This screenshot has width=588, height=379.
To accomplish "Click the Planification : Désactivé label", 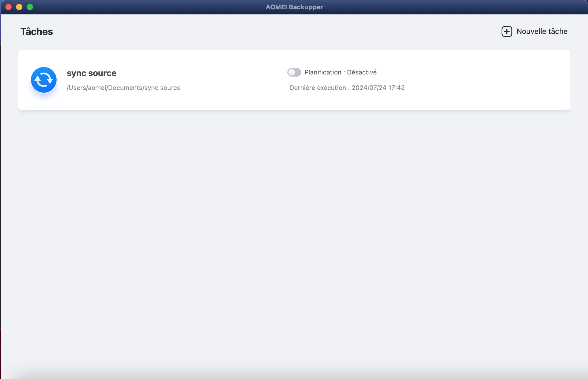I will tap(340, 72).
